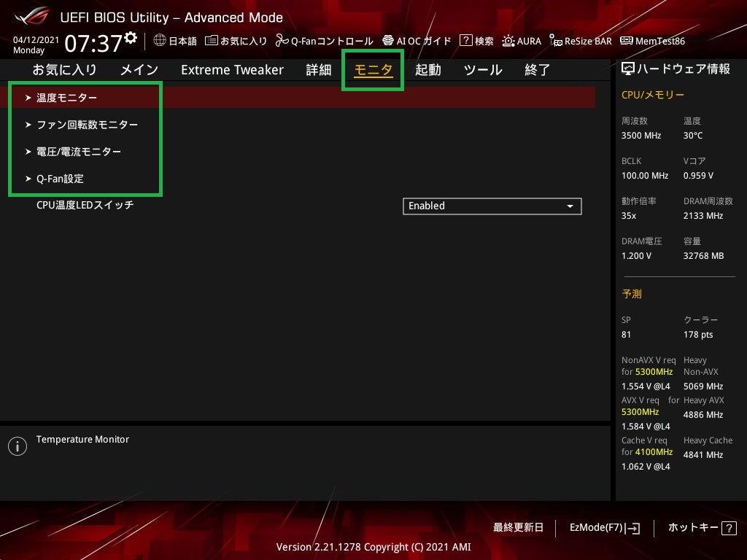This screenshot has height=560, width=747.
Task: Click the AURA lighting icon
Action: 508,41
